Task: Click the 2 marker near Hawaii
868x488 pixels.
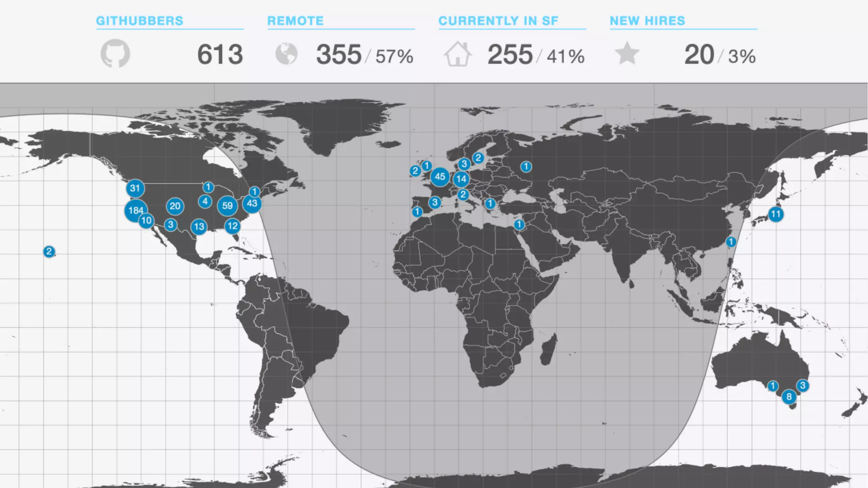Action: tap(49, 252)
